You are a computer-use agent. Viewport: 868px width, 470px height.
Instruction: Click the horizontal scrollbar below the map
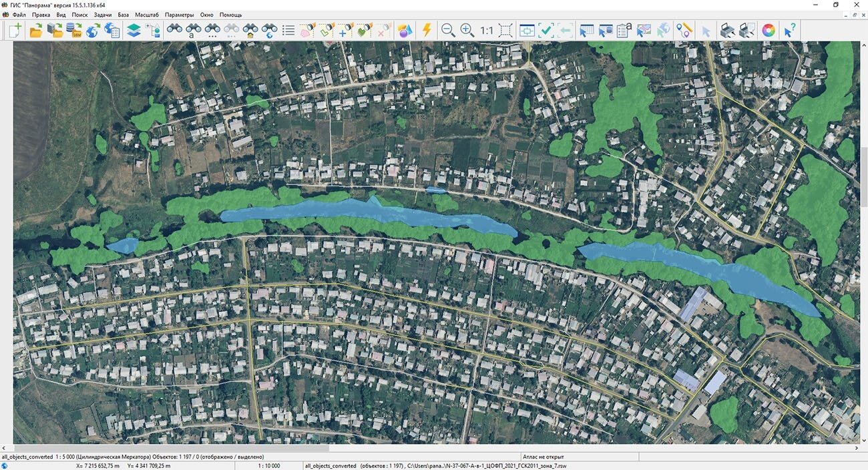pyautogui.click(x=171, y=449)
